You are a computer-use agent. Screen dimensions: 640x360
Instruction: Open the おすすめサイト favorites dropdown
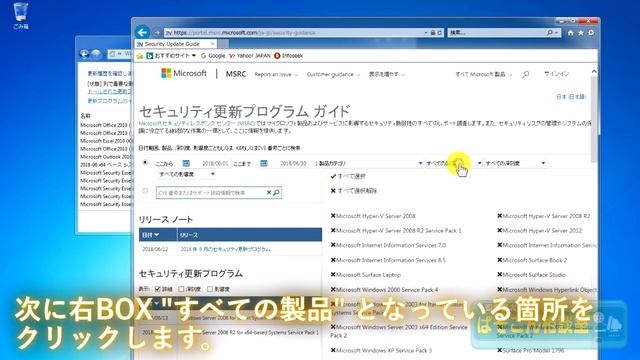[x=171, y=56]
